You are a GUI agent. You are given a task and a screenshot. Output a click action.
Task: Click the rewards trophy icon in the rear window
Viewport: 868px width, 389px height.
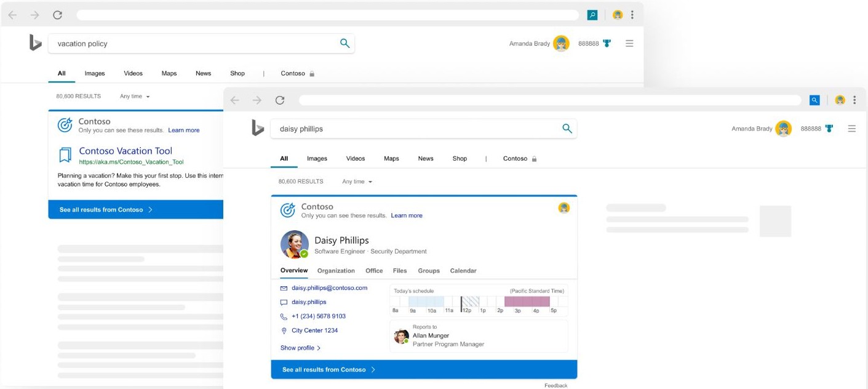pyautogui.click(x=607, y=43)
